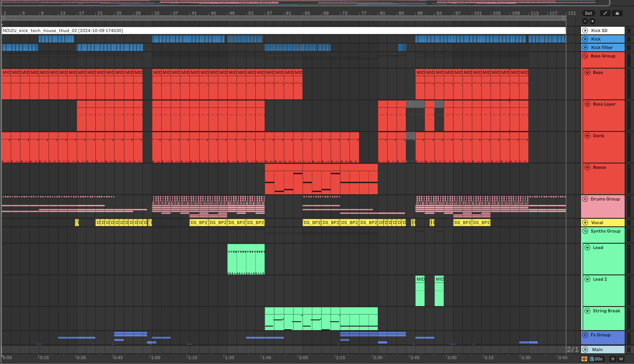Select the green Lead track clip
Screen dimensions: 634x364
pyautogui.click(x=246, y=259)
